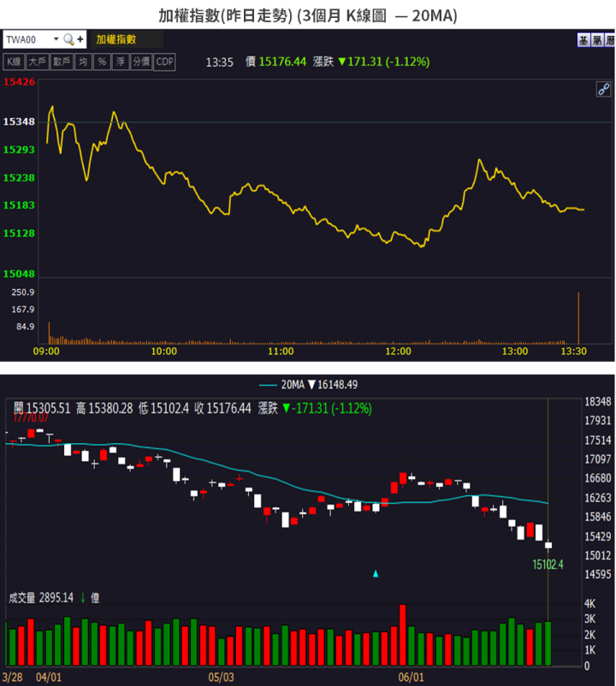Select the 散戶 toolbar button
The image size is (616, 686).
click(62, 62)
